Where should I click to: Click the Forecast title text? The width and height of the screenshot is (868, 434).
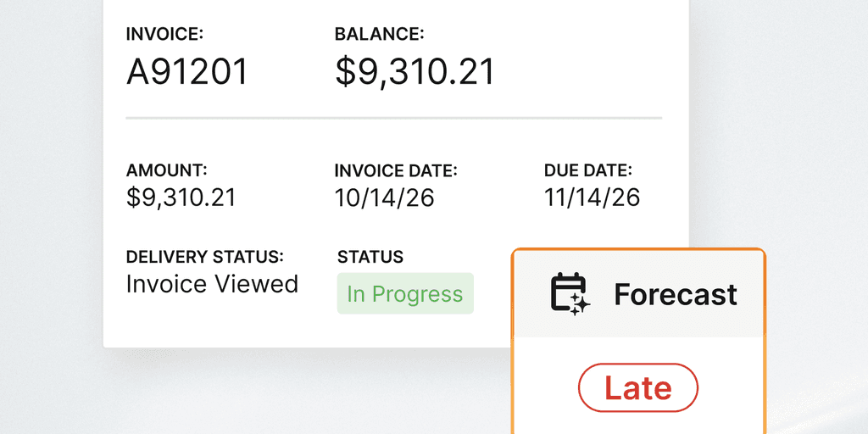pos(675,295)
